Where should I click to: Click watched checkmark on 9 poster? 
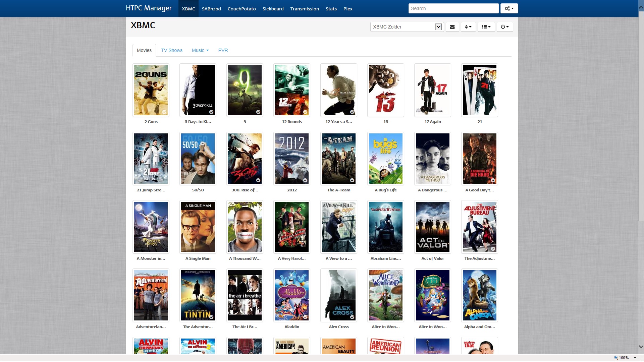(258, 112)
